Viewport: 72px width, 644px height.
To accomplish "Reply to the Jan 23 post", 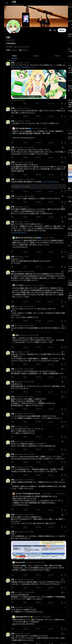I will pyautogui.click(x=12, y=143).
